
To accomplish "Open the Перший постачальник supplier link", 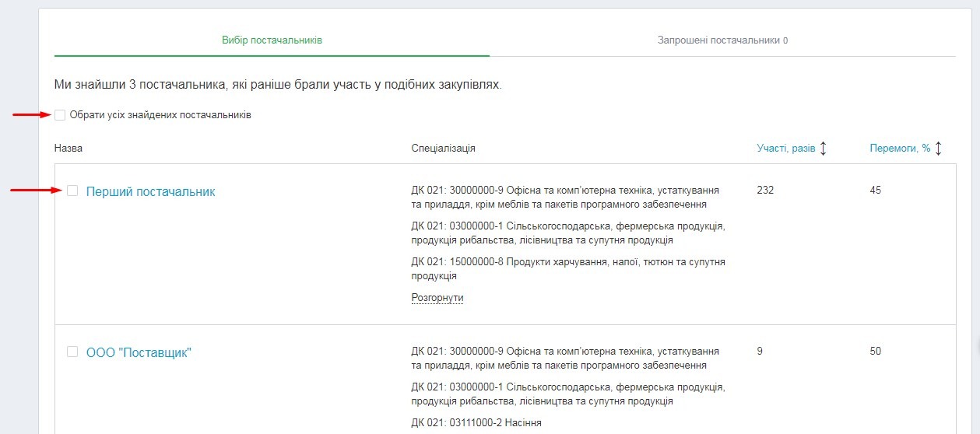I will (150, 191).
